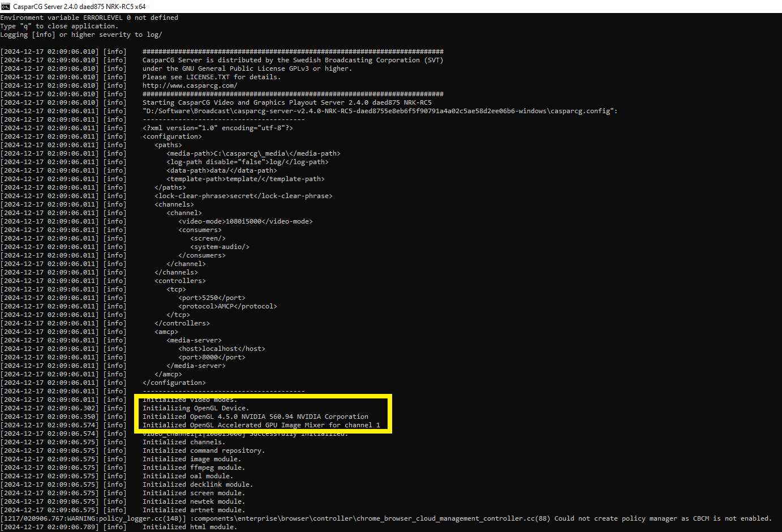Click the closing '</configuration>' tag
This screenshot has height=532, width=782.
174,383
